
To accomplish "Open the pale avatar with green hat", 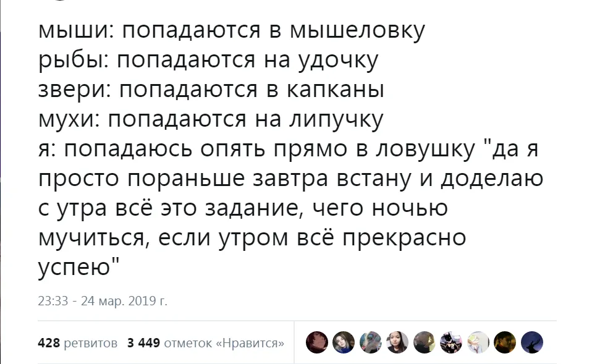I will tap(478, 342).
